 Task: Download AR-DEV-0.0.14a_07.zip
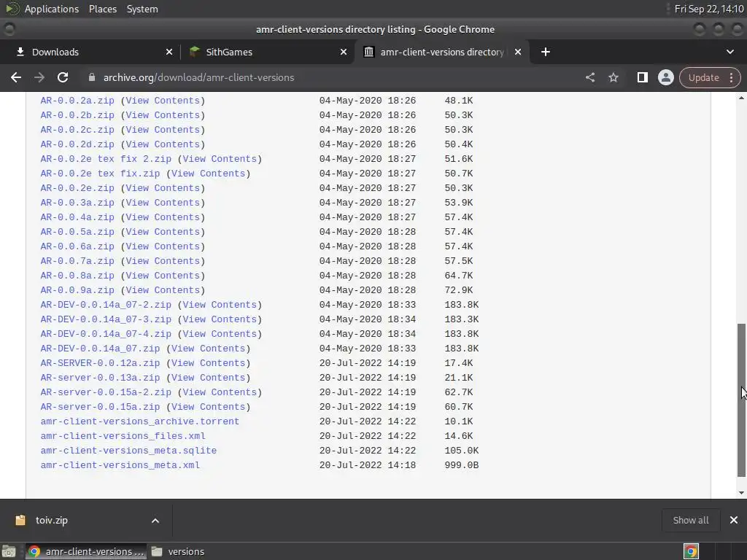point(100,349)
